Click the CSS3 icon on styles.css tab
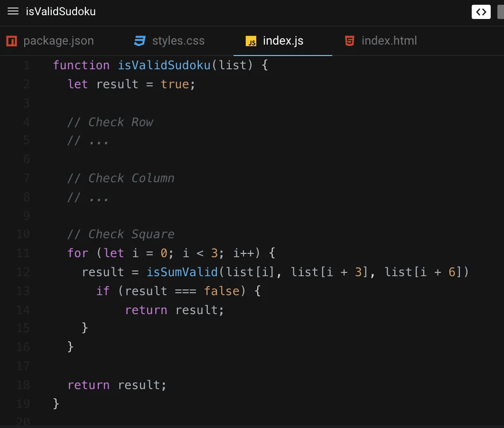Screen dimensions: 504x428 (x=139, y=41)
